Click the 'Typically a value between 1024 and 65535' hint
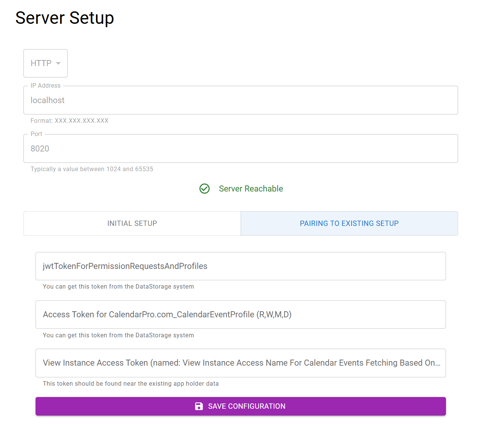This screenshot has height=448, width=480. 92,169
